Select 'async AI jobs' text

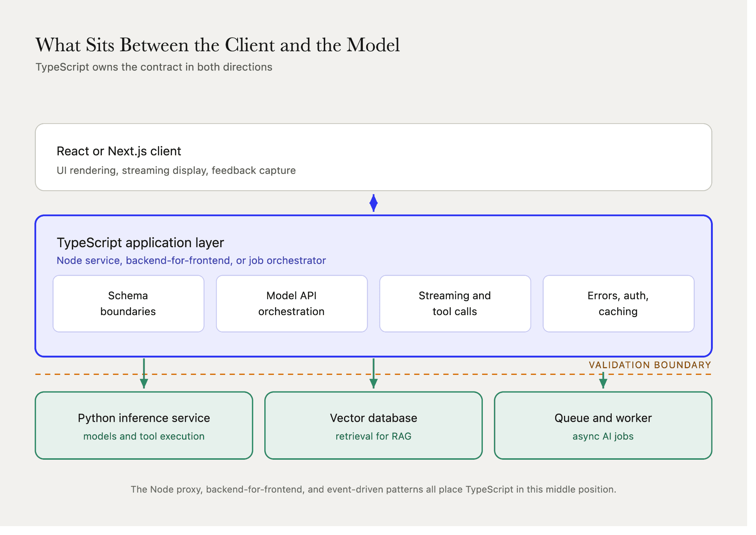(x=603, y=436)
